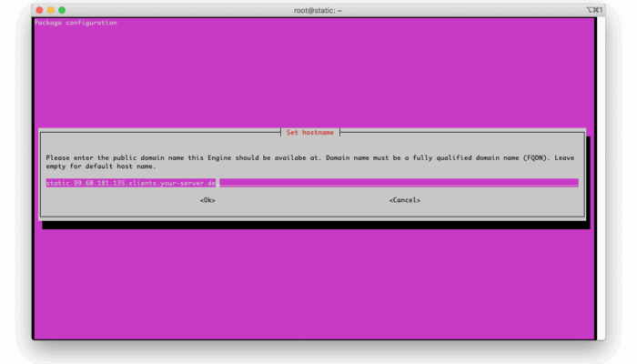Click the terminal's right-side scrollbar track

(x=600, y=182)
